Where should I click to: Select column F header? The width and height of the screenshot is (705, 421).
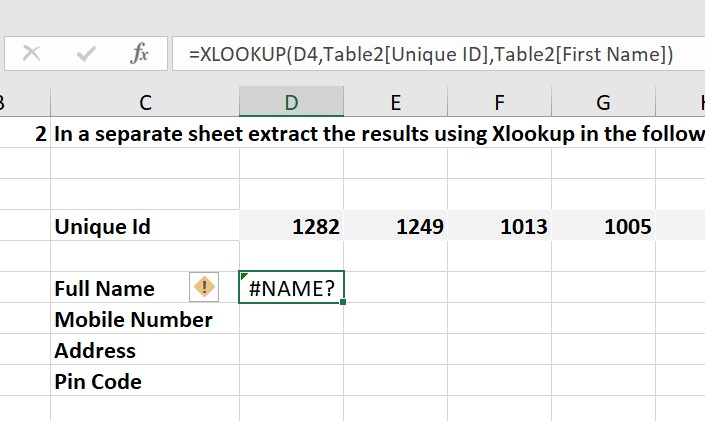click(499, 101)
